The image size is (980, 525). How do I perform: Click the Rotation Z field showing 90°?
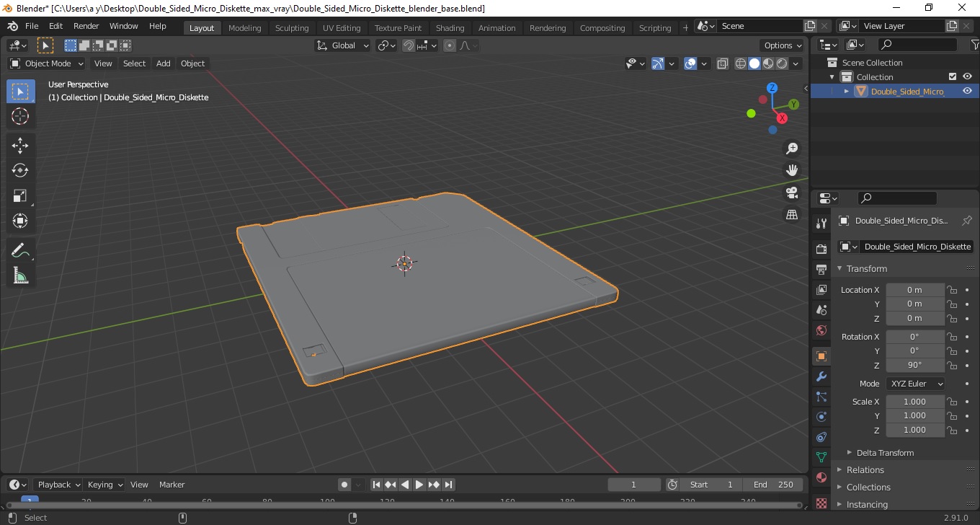[x=914, y=365]
